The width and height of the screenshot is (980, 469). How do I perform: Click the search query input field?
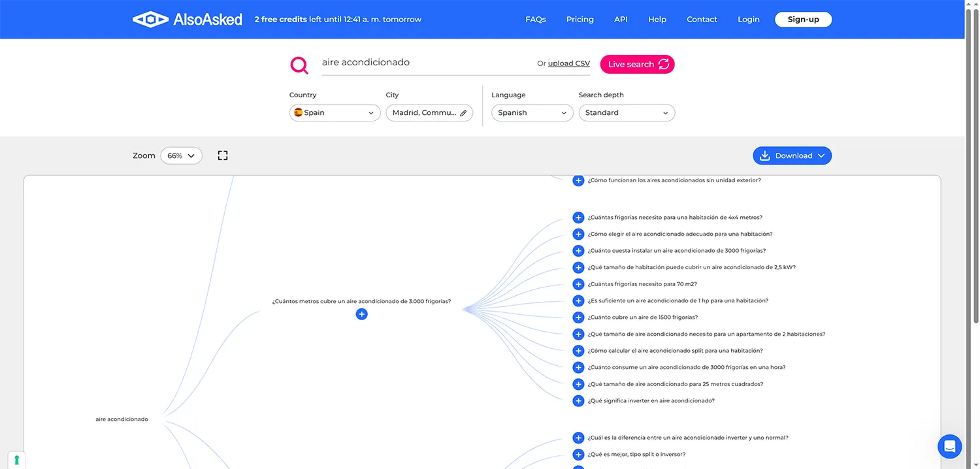pyautogui.click(x=425, y=63)
